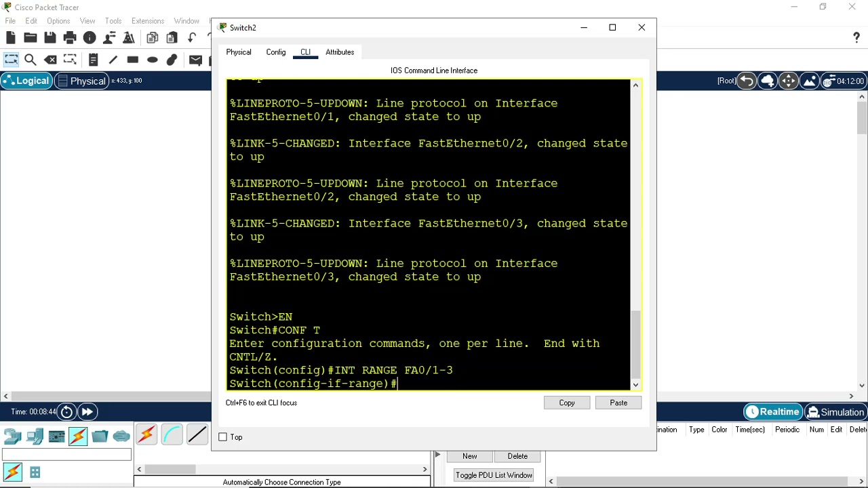Screen dimensions: 868x488
Task: Pick Copper Straight-Through cable
Action: [197, 434]
